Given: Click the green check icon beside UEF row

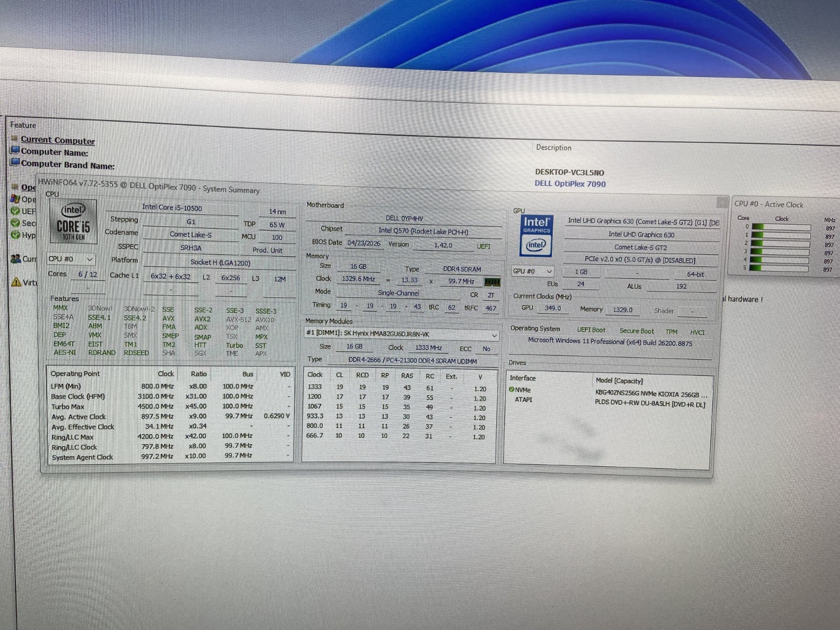Looking at the screenshot, I should pos(15,211).
